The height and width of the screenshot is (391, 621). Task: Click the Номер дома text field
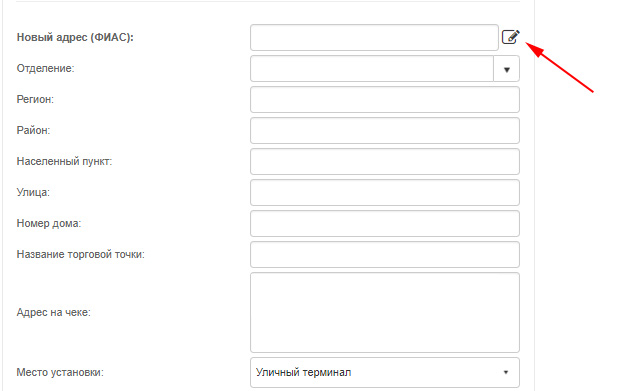coord(385,223)
